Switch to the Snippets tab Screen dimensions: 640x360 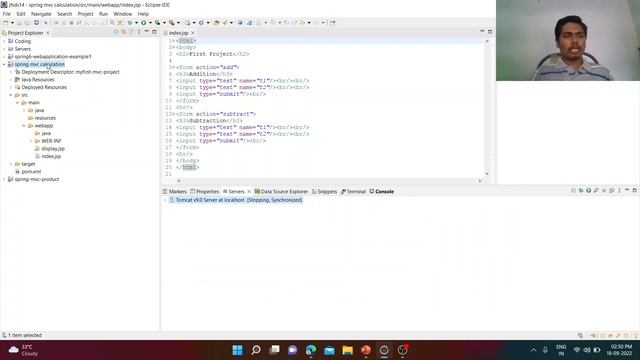coord(324,191)
